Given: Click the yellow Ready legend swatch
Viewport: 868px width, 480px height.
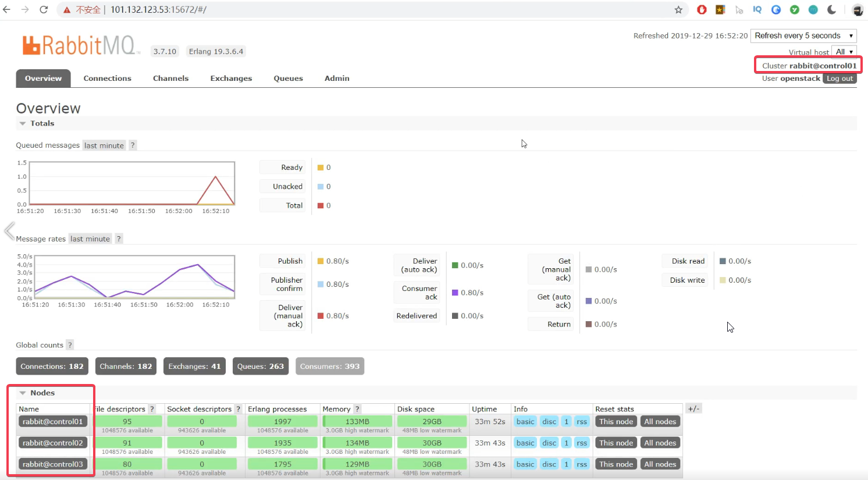Looking at the screenshot, I should click(x=320, y=168).
